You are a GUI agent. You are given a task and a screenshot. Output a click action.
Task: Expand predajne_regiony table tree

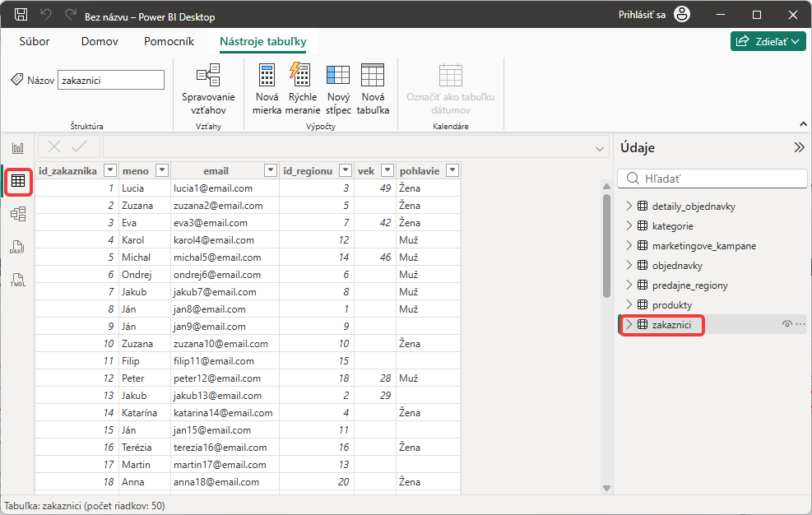coord(629,285)
